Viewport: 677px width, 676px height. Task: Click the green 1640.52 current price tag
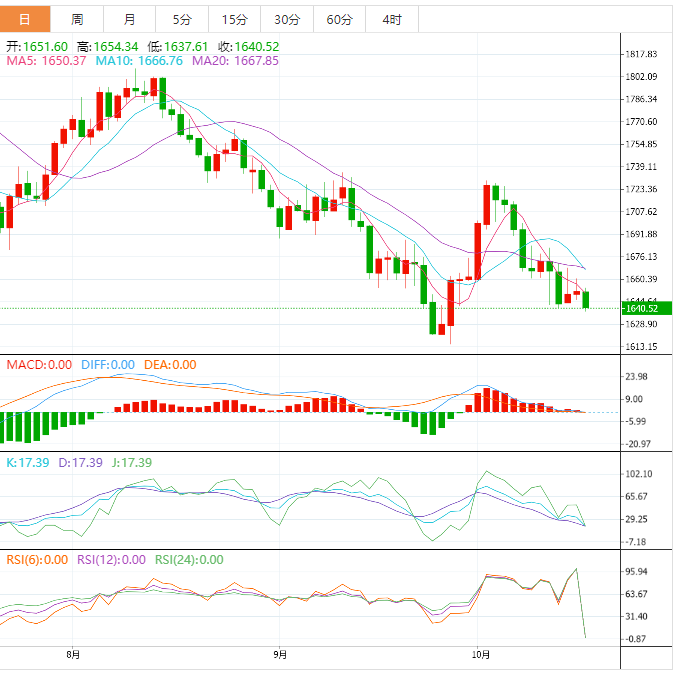[x=646, y=308]
